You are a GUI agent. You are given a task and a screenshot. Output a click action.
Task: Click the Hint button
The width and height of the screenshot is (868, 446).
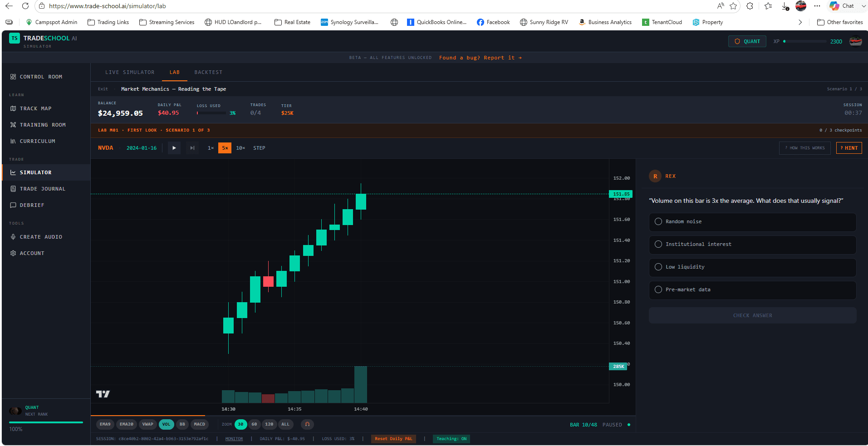[x=848, y=148]
